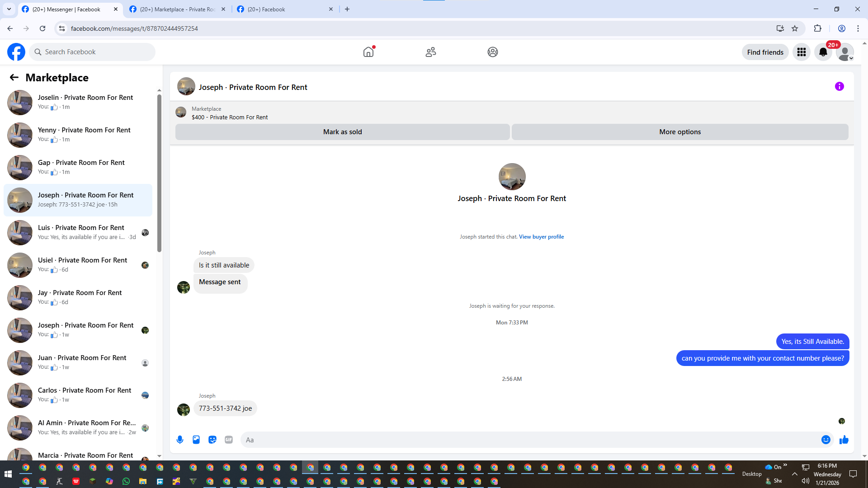
Task: Click Mark as sold button
Action: pyautogui.click(x=342, y=132)
